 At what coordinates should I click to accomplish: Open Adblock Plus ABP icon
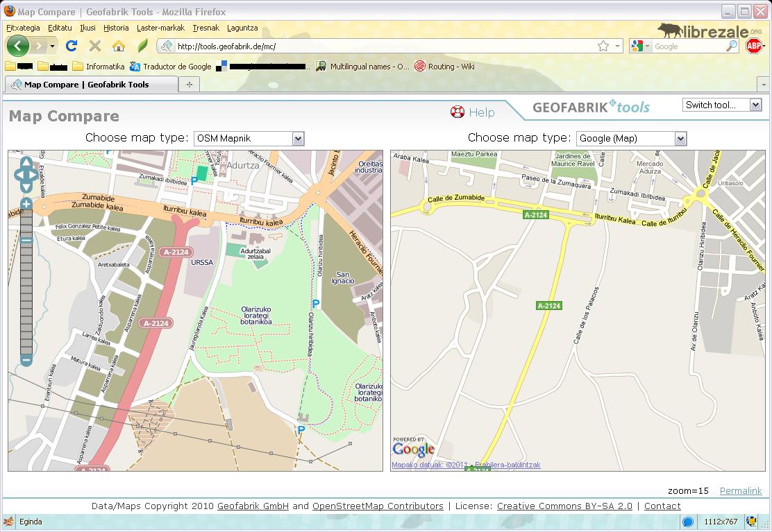(753, 46)
